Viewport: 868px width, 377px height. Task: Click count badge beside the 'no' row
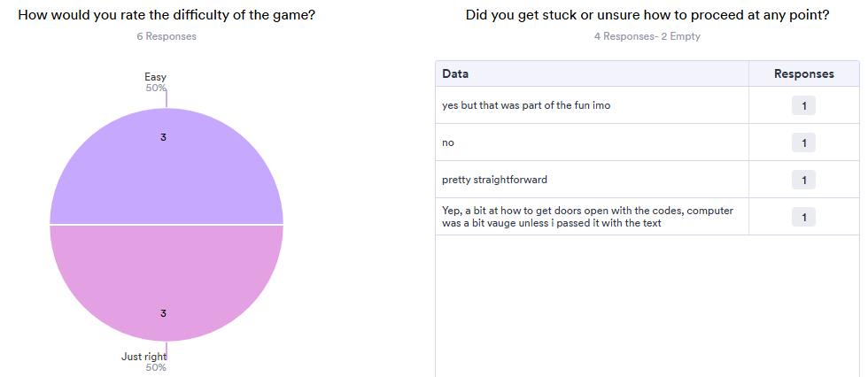804,142
